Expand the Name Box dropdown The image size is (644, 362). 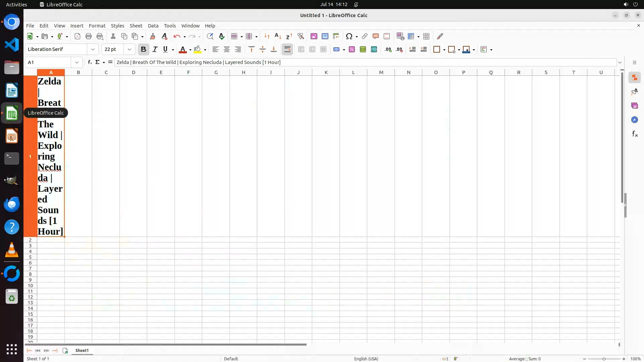point(77,62)
